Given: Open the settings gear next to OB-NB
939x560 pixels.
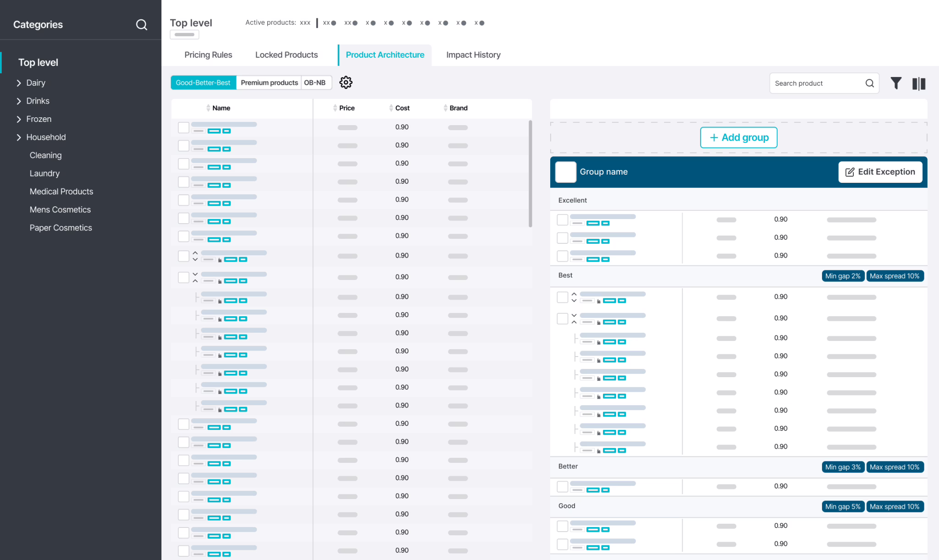Looking at the screenshot, I should 346,82.
